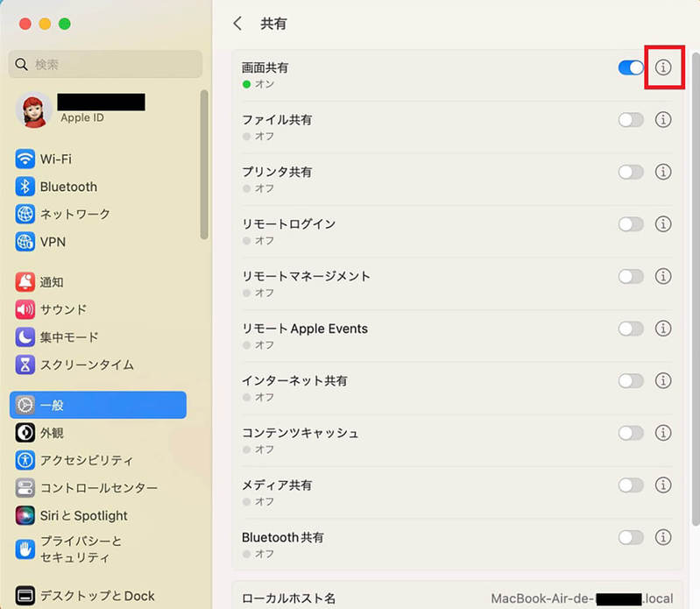Open the Wi-Fi text label in sidebar
This screenshot has height=609, width=700.
(x=56, y=159)
